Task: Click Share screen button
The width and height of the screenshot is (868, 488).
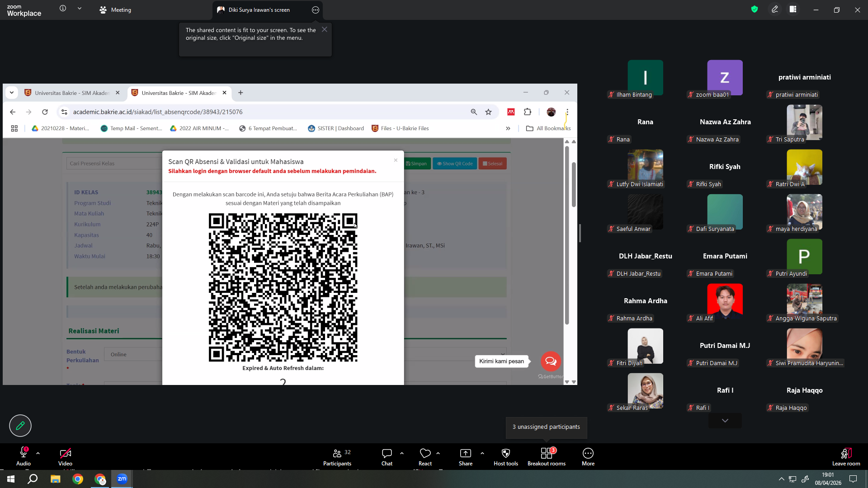Action: point(466,456)
